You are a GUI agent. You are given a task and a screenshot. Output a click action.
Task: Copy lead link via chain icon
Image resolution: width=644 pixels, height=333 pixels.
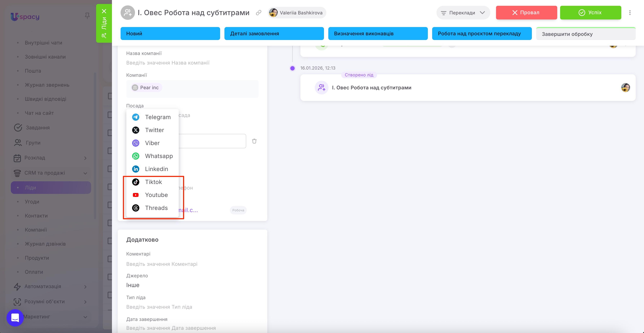coord(259,12)
